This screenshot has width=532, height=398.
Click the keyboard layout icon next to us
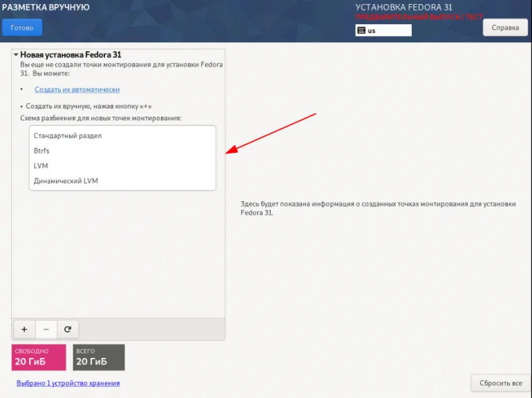pyautogui.click(x=361, y=30)
